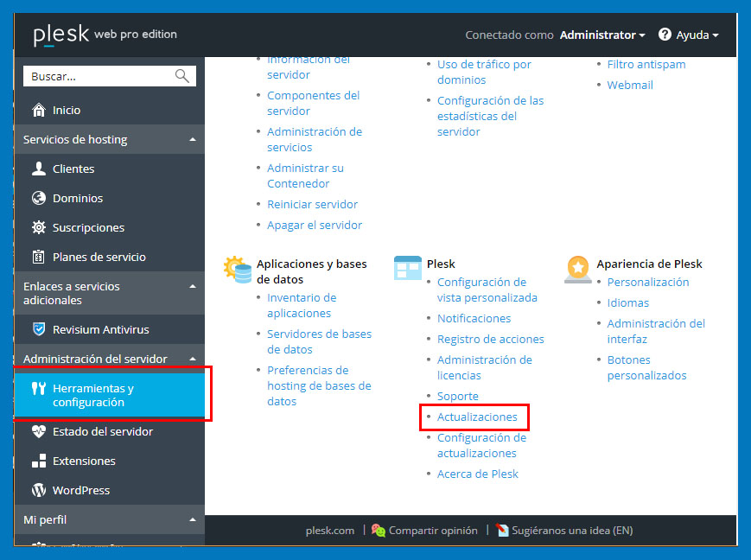Screen dimensions: 751x560
Task: Open the Actualizaciones link
Action: coord(477,417)
